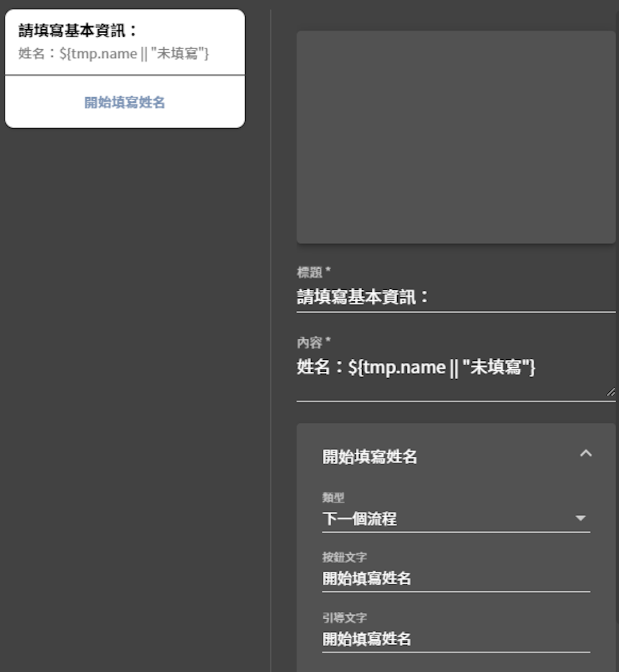The width and height of the screenshot is (619, 672).
Task: Click the 內容 textarea with 姓名 template
Action: click(x=456, y=377)
